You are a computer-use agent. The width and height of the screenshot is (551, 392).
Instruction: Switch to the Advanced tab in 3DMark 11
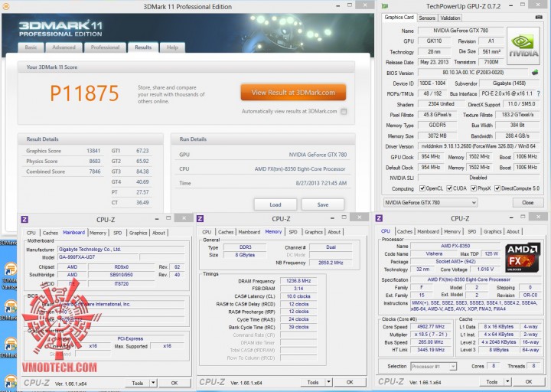click(64, 47)
